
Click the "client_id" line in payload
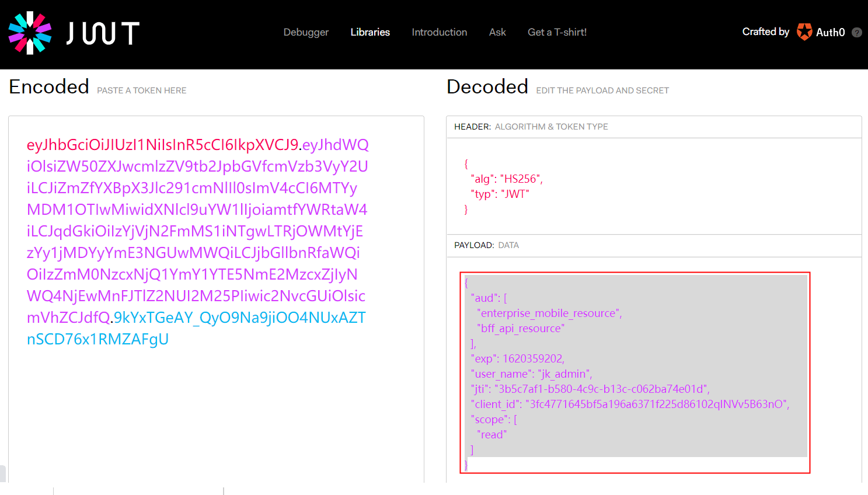629,404
